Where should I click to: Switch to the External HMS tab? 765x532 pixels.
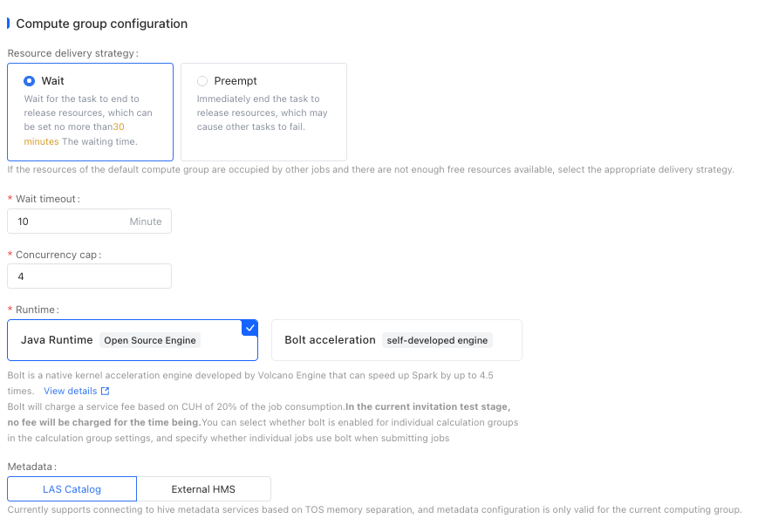(x=203, y=489)
